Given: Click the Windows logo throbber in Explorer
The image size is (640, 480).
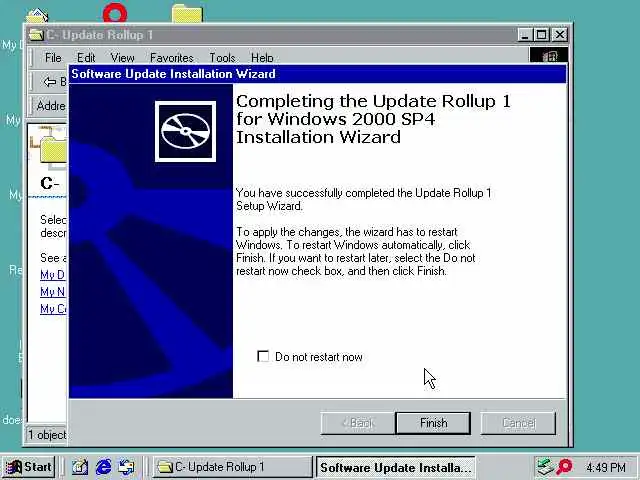Looking at the screenshot, I should (549, 56).
